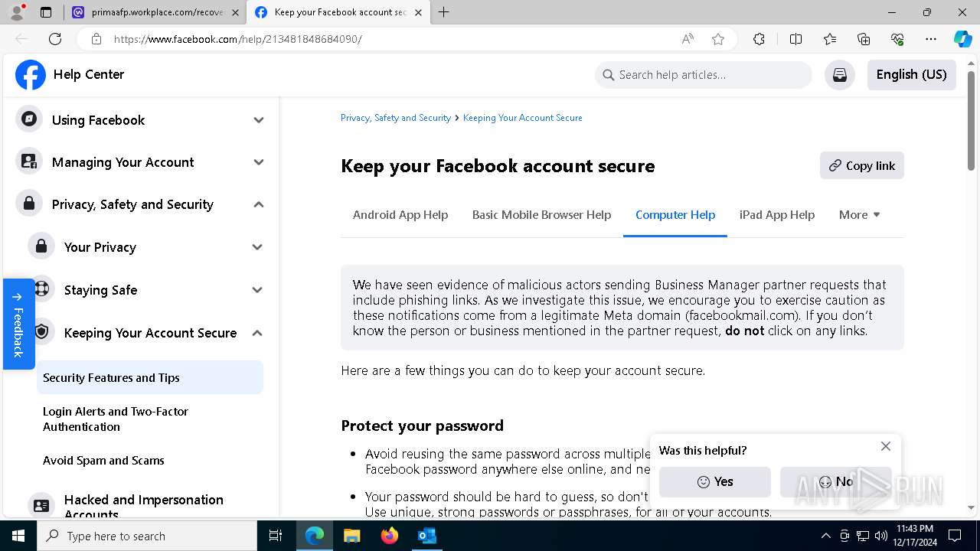Image resolution: width=980 pixels, height=551 pixels.
Task: Click the Privacy, Safety and Security lock icon
Action: coord(29,204)
